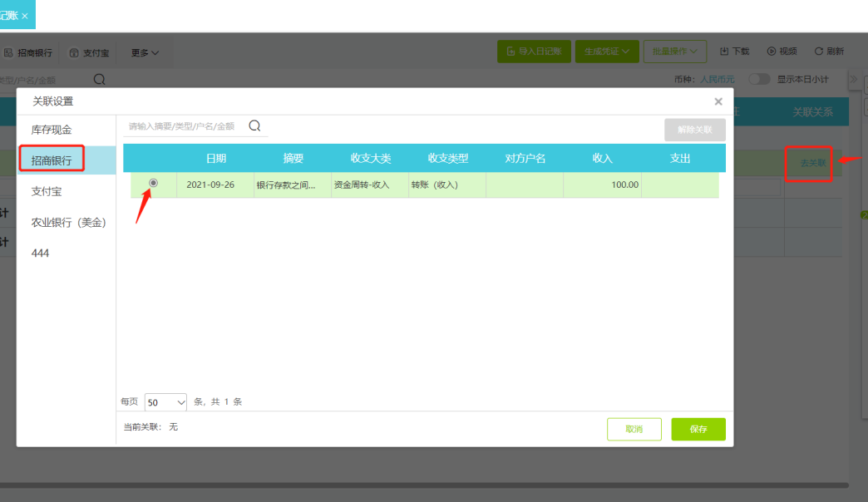Click the 下载 download icon

pos(724,52)
